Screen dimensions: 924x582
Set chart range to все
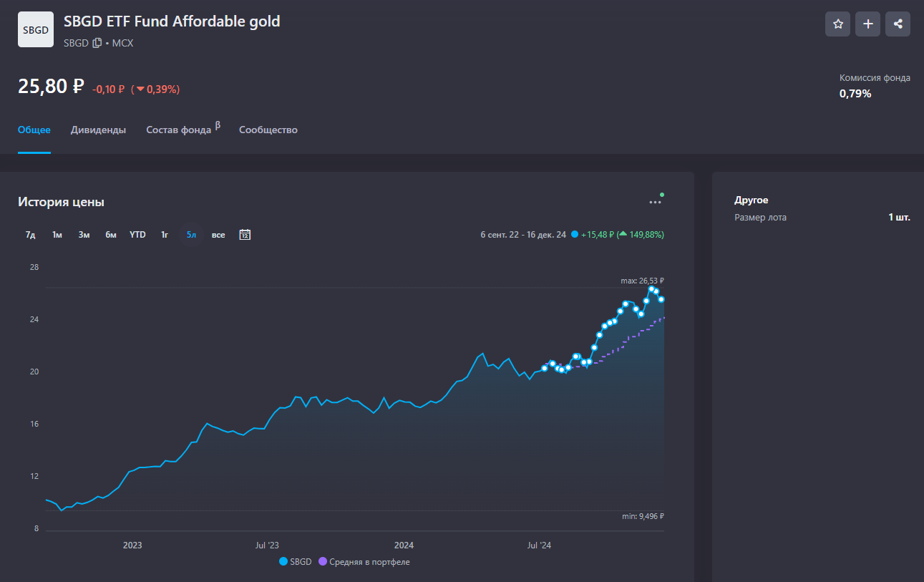point(218,235)
